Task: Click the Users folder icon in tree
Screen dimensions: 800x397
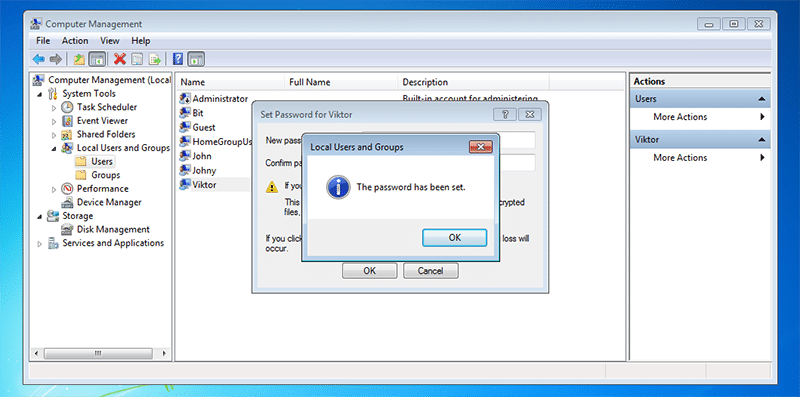Action: (x=81, y=162)
